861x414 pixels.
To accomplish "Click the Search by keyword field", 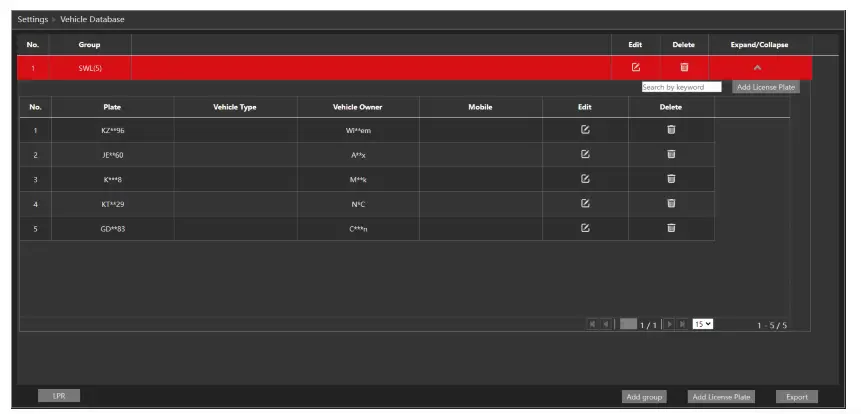I will 681,87.
